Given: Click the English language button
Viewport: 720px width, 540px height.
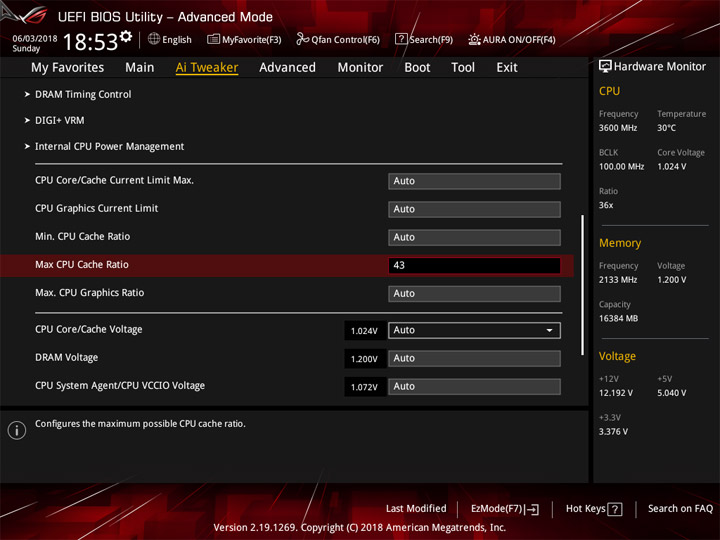Looking at the screenshot, I should [177, 39].
